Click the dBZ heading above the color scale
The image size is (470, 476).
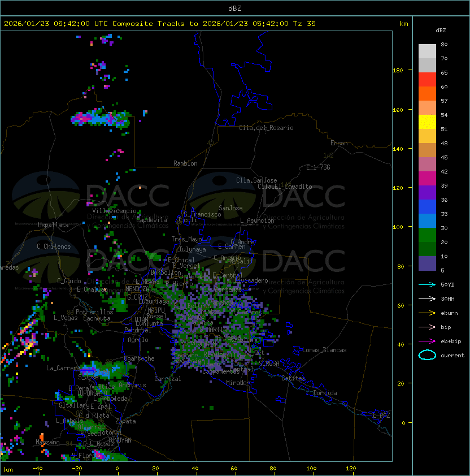(441, 31)
